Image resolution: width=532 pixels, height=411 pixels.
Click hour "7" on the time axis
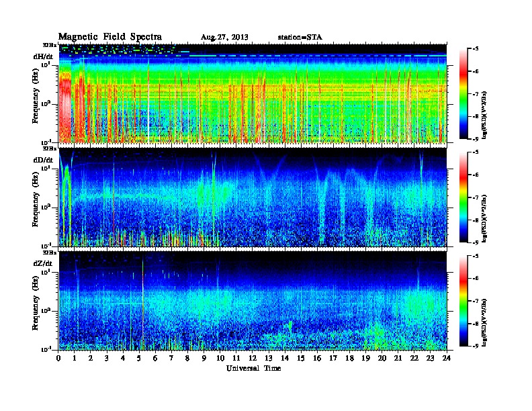point(172,359)
